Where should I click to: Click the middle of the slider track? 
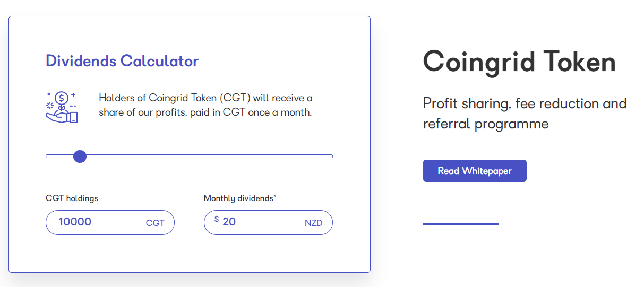(189, 156)
